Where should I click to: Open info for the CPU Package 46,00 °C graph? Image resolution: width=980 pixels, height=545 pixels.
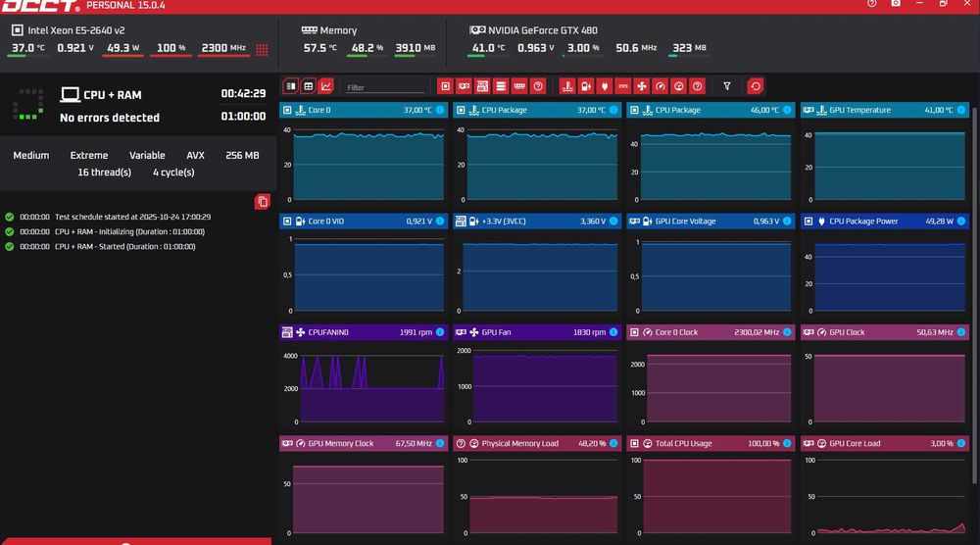coord(787,110)
